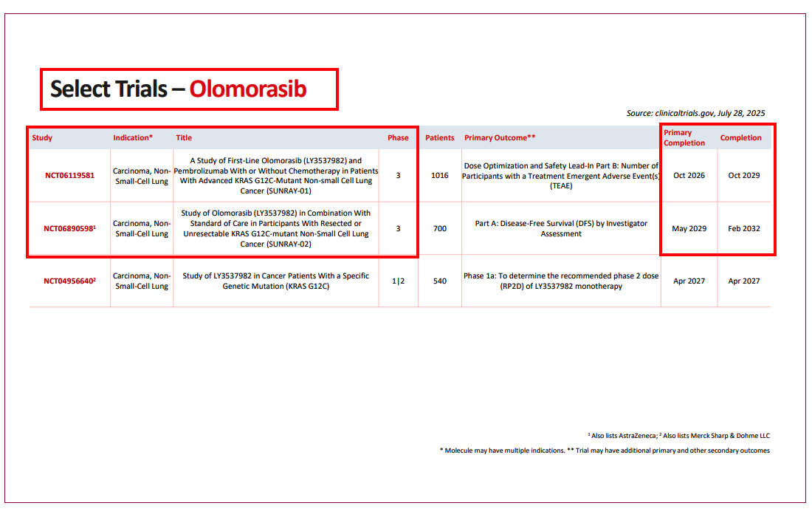Image resolution: width=812 pixels, height=517 pixels.
Task: Click the source clinicaltrials.gov July 28, 2025 note
Action: pos(695,114)
